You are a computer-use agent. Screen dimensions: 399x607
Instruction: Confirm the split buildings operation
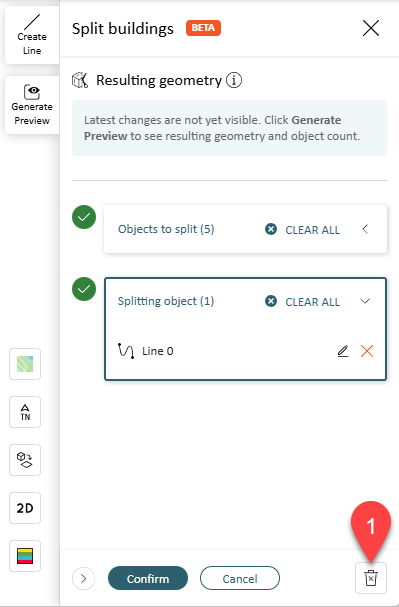[148, 578]
